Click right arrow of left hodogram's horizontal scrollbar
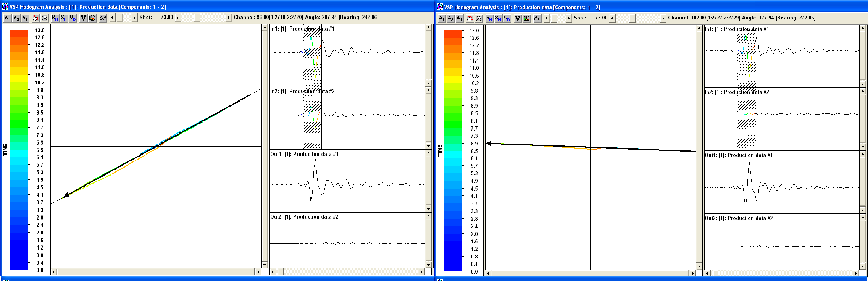 coord(258,272)
